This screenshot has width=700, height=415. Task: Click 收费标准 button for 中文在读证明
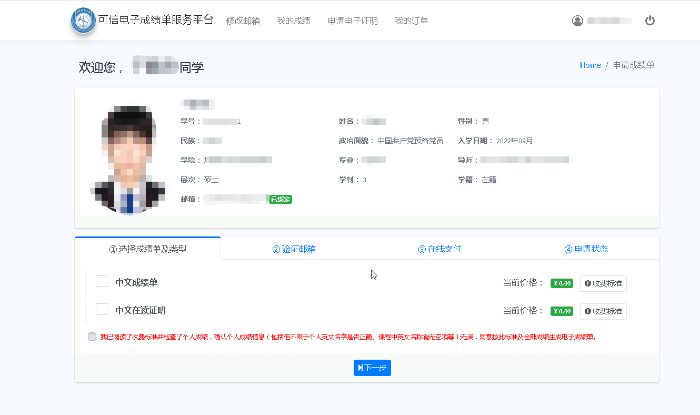tap(604, 311)
